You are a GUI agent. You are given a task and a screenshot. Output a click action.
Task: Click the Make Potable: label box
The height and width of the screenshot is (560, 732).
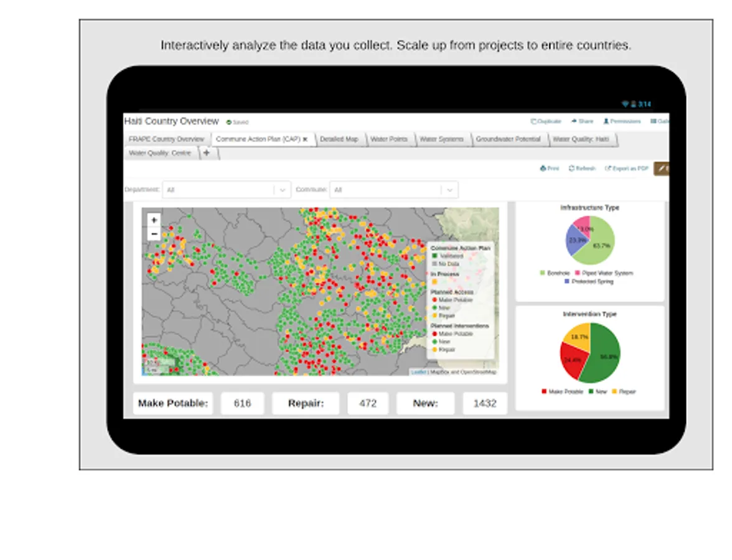(173, 403)
